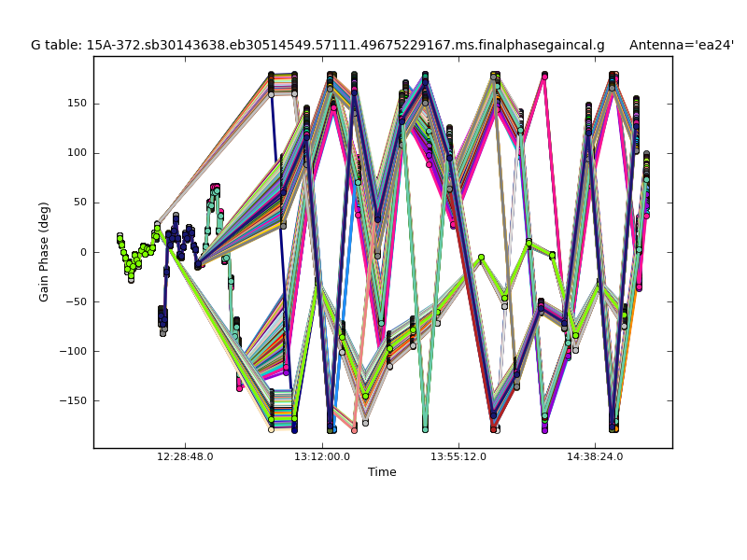Click the navy data cluster near −70 degrees

point(162,317)
